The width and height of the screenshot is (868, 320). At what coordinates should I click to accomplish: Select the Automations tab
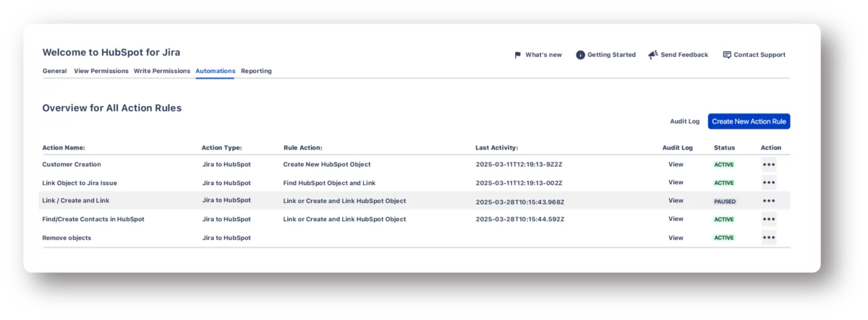point(215,71)
